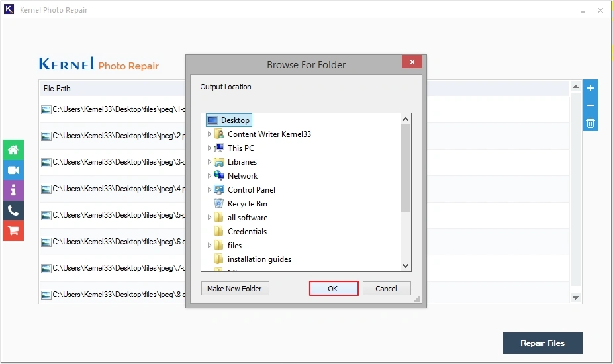Click the trash bin delete icon

tap(590, 122)
